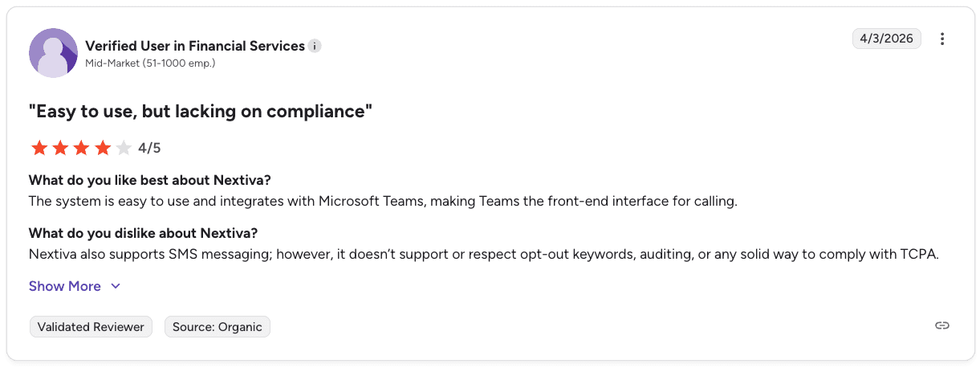Expand the review with Show More
The image size is (980, 368).
point(75,286)
